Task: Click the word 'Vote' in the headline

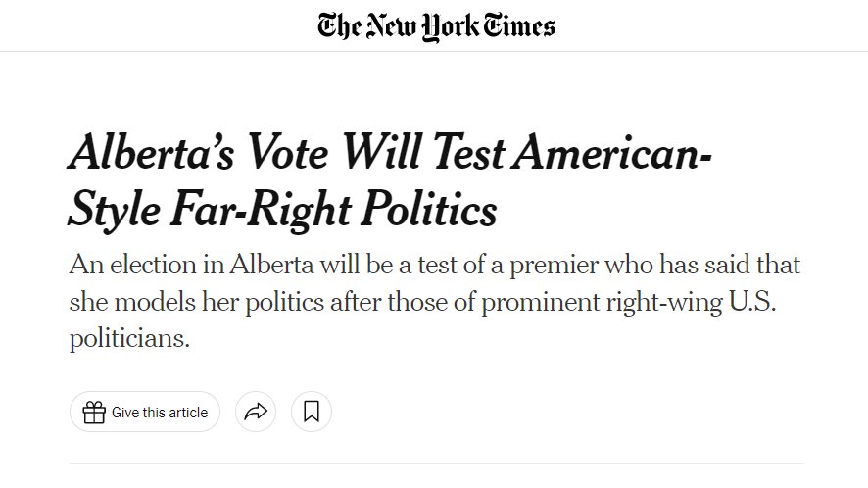Action: pos(287,152)
